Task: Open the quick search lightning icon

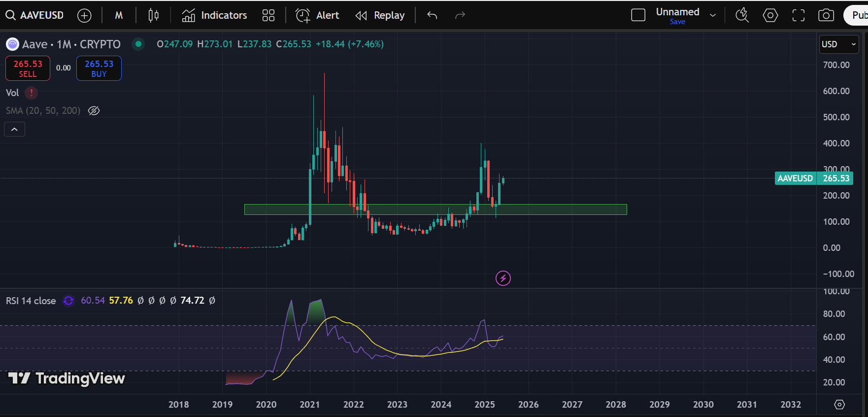Action: point(742,15)
